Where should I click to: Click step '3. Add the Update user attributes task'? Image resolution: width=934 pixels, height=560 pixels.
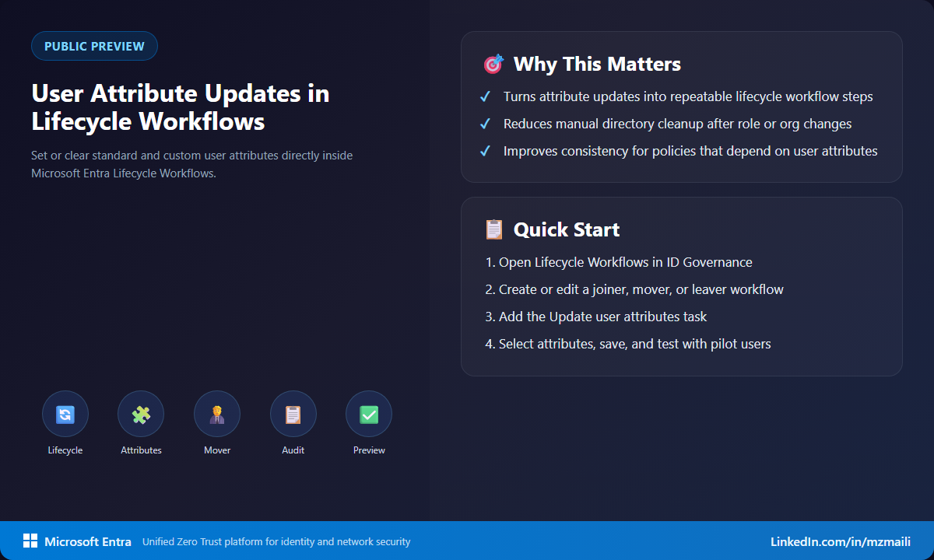point(596,317)
